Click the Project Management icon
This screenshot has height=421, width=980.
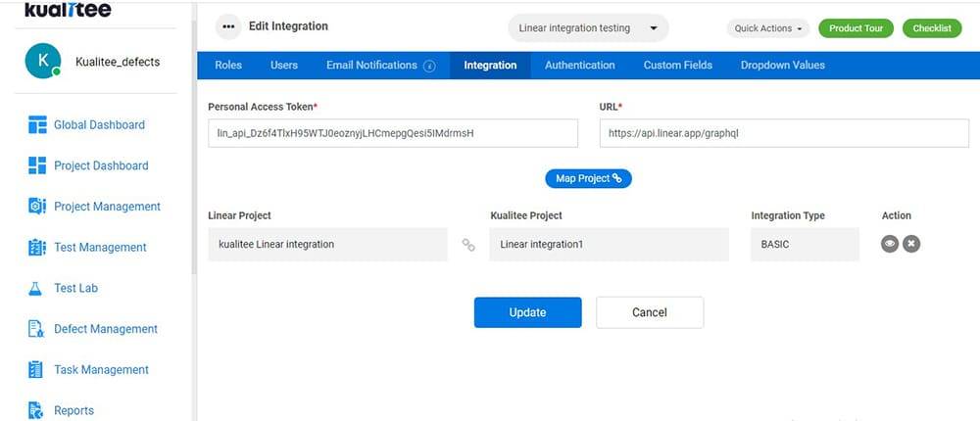coord(37,207)
